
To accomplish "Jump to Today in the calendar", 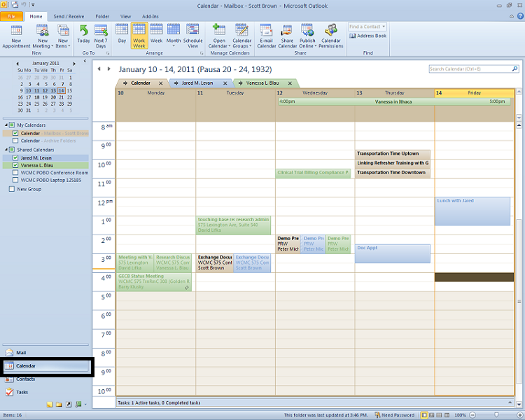I will pos(84,35).
